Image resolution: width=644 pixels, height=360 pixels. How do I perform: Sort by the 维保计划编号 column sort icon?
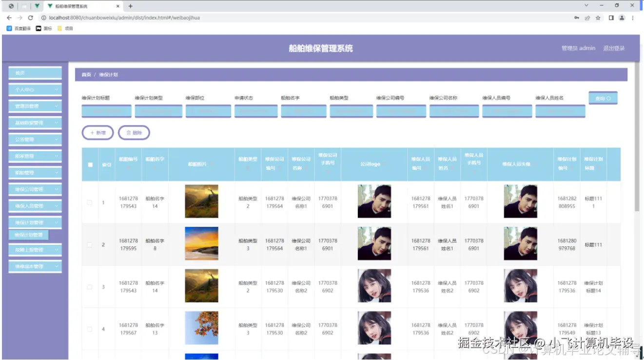click(x=572, y=168)
